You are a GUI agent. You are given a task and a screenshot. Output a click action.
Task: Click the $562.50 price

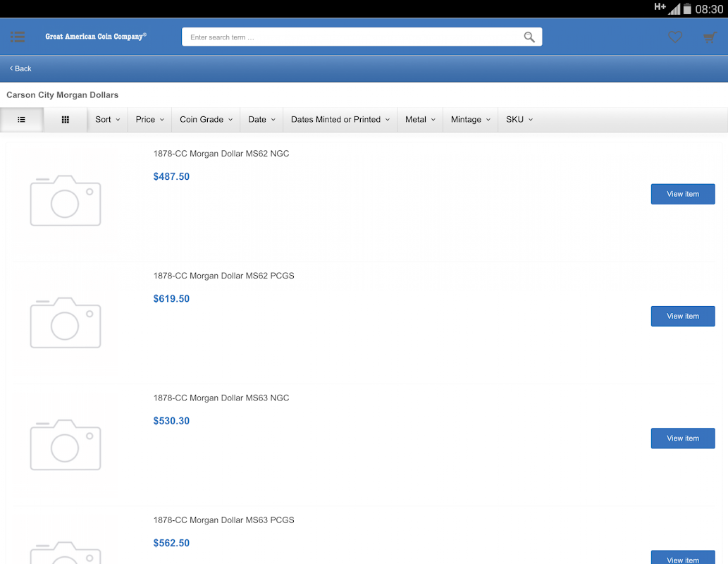pyautogui.click(x=171, y=543)
